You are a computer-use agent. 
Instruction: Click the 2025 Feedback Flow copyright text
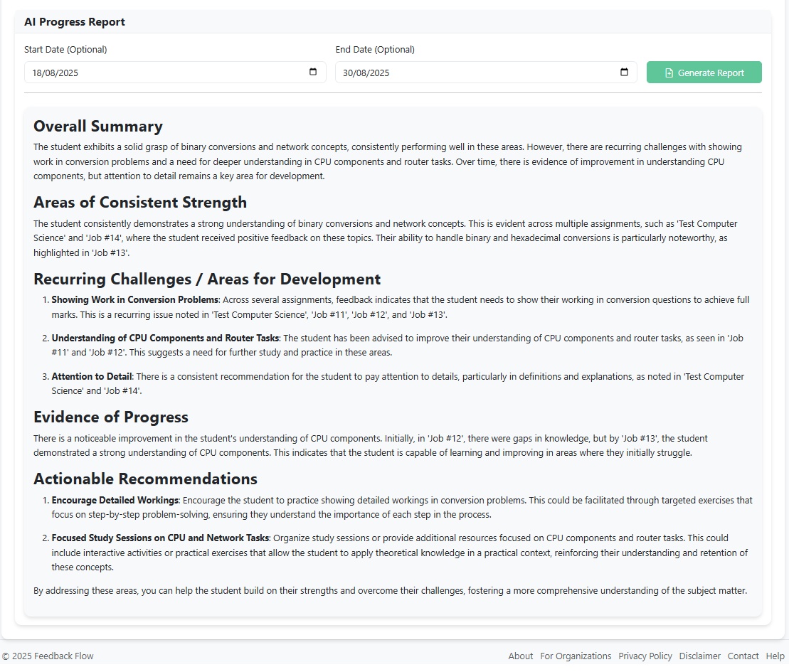47,656
